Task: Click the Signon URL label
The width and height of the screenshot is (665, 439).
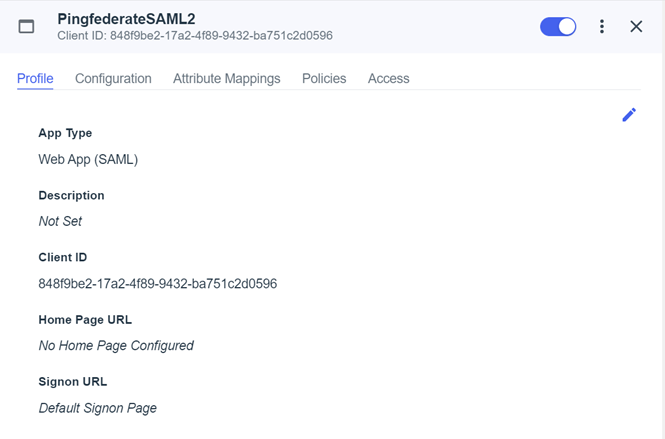Action: 73,382
